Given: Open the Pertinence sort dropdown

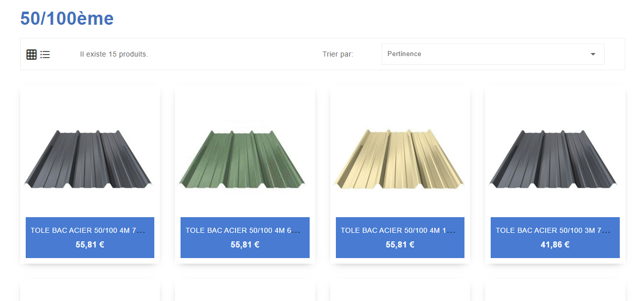Looking at the screenshot, I should [x=493, y=54].
